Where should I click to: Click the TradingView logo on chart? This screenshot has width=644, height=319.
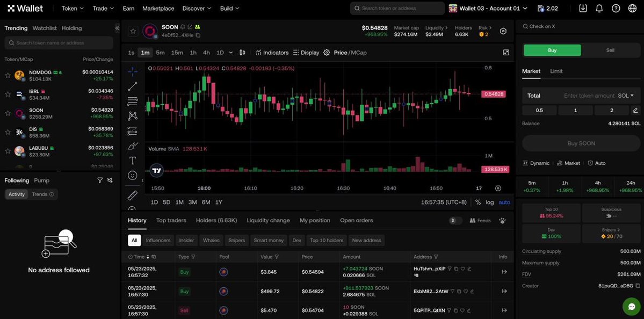coord(156,170)
